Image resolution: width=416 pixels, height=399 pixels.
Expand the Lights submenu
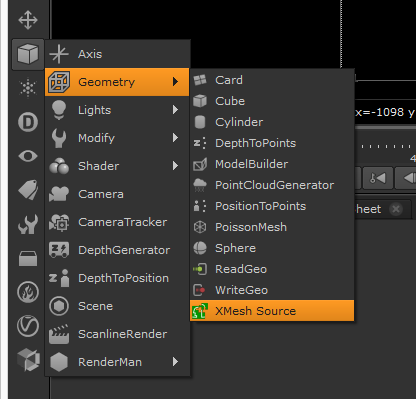click(117, 110)
